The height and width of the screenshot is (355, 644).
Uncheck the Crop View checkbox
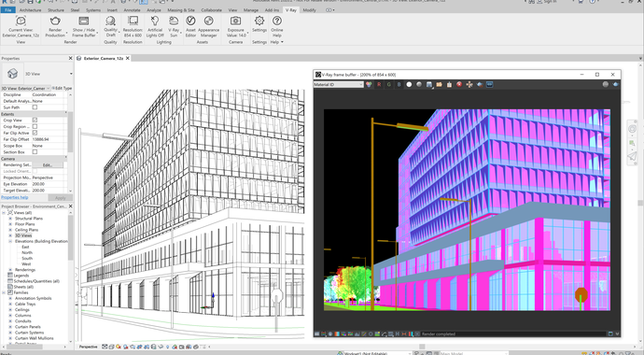click(35, 120)
